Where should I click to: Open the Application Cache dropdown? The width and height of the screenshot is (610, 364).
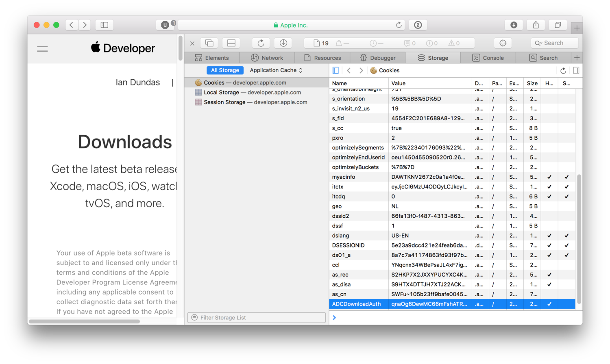[275, 70]
